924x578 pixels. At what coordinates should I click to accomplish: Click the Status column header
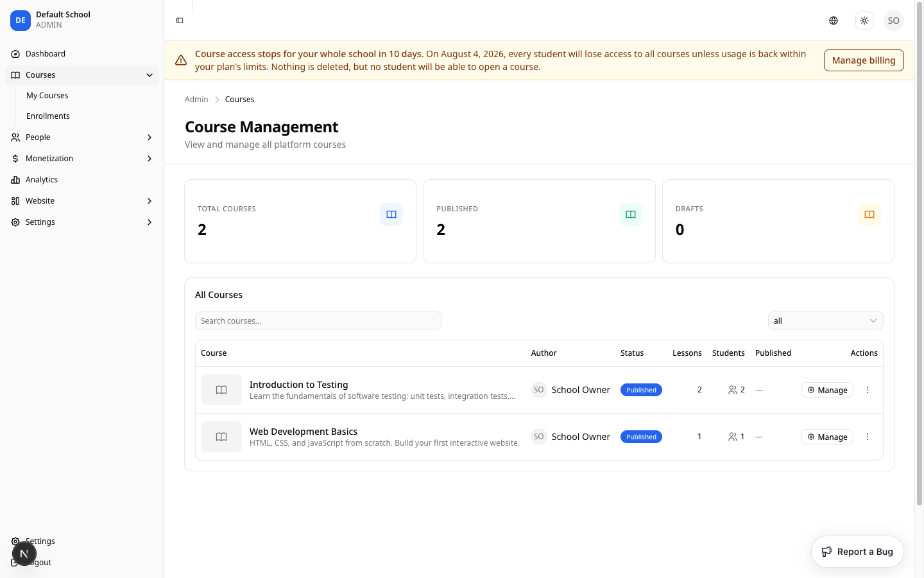[632, 353]
